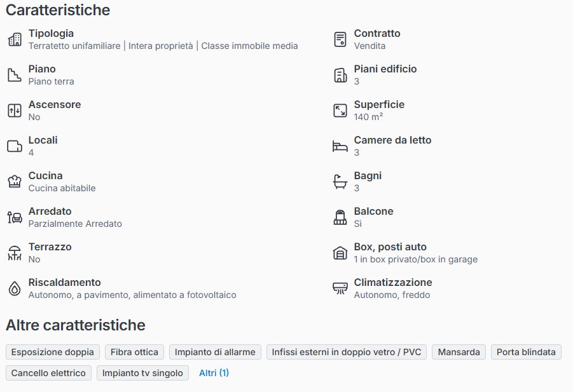Click the Terrazzo umbrella table icon
This screenshot has width=573, height=392.
click(x=14, y=253)
